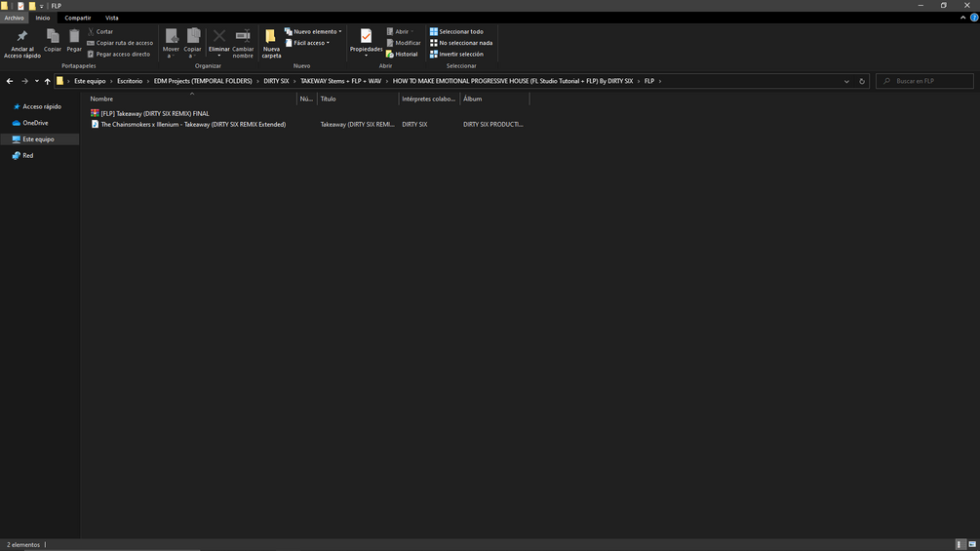Select OneDrive in the sidebar
This screenshot has width=980, height=551.
click(34, 123)
